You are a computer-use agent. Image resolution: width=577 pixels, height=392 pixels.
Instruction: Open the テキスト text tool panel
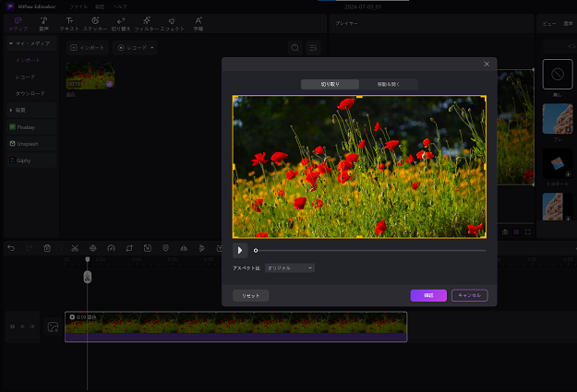(69, 24)
